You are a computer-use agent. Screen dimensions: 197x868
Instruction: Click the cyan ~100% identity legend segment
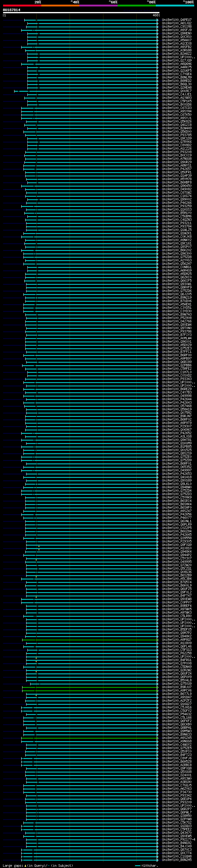pyautogui.click(x=175, y=6)
